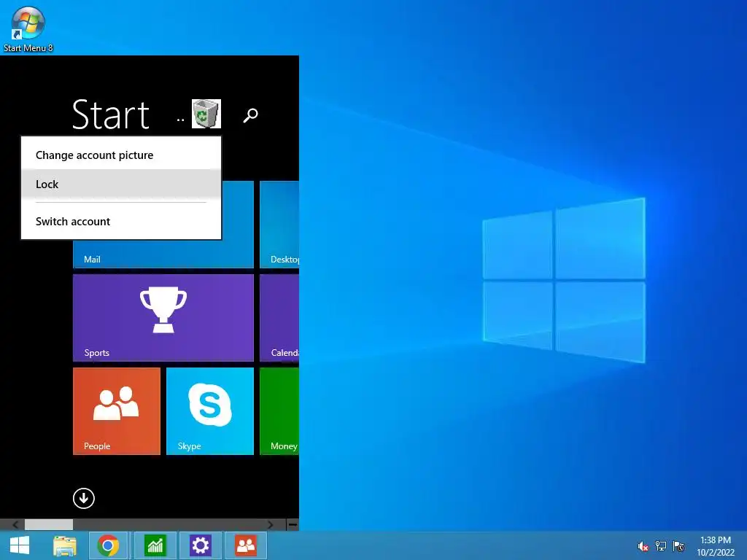Click the Start heading text
This screenshot has height=560, width=747.
[111, 114]
